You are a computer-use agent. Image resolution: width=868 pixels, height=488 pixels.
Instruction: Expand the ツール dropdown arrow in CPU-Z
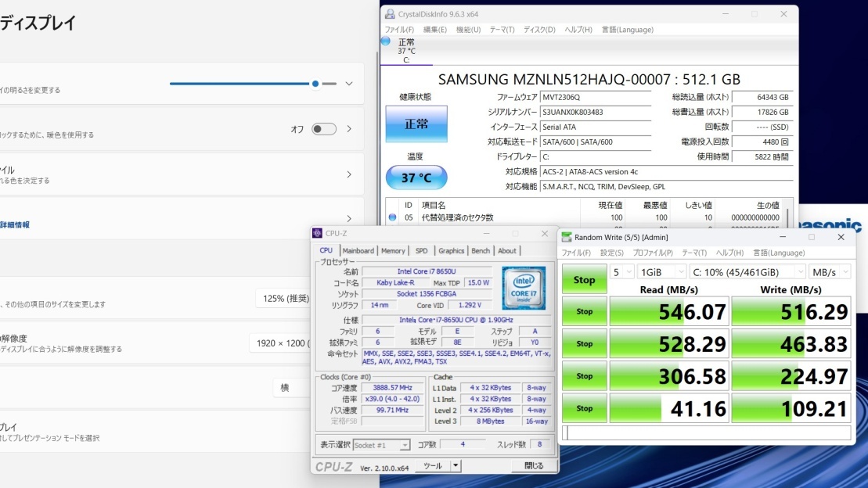coord(456,466)
